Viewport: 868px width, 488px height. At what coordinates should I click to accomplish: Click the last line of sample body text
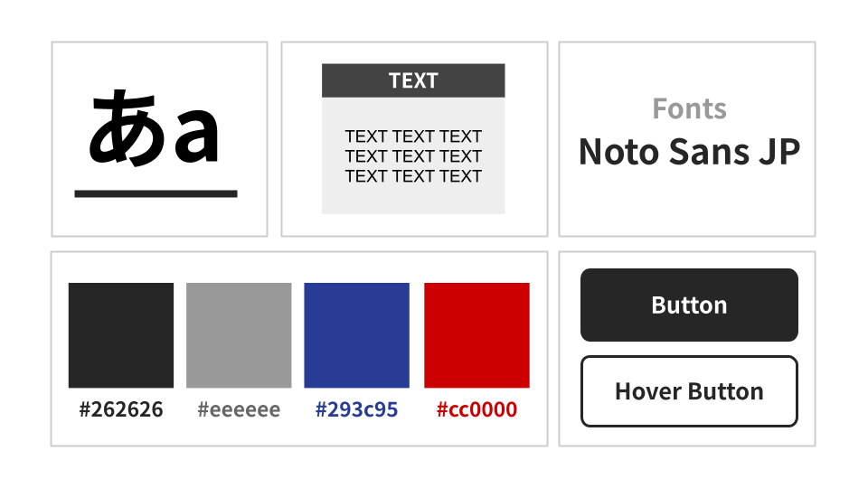413,176
